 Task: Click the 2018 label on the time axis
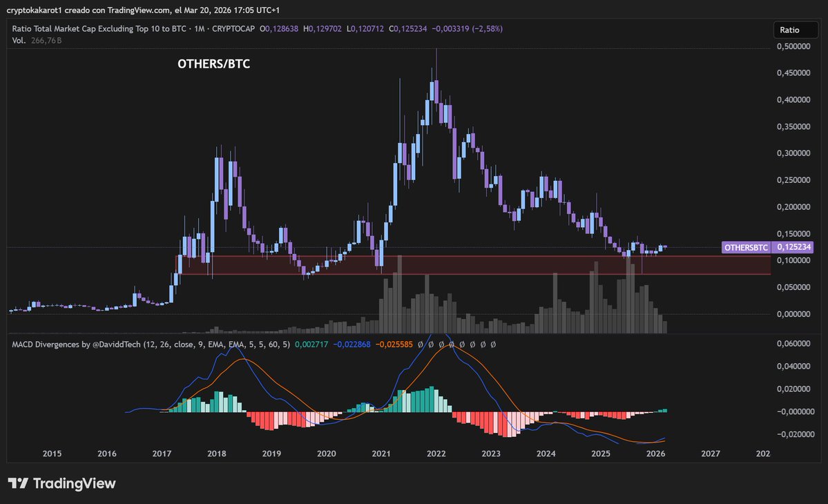click(217, 454)
